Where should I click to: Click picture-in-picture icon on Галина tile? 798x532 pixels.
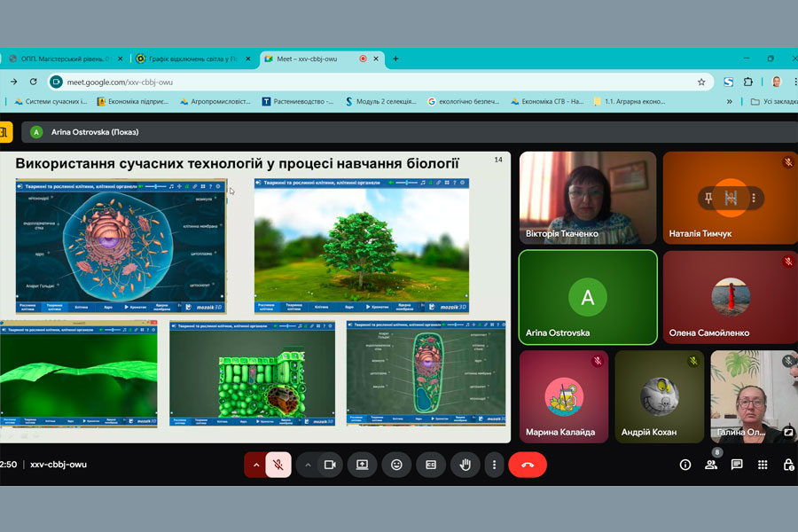788,432
